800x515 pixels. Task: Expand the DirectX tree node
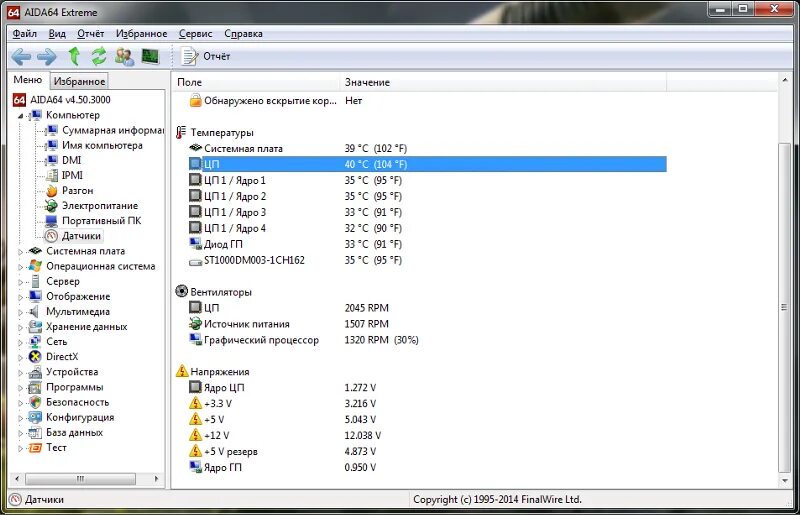pos(20,357)
